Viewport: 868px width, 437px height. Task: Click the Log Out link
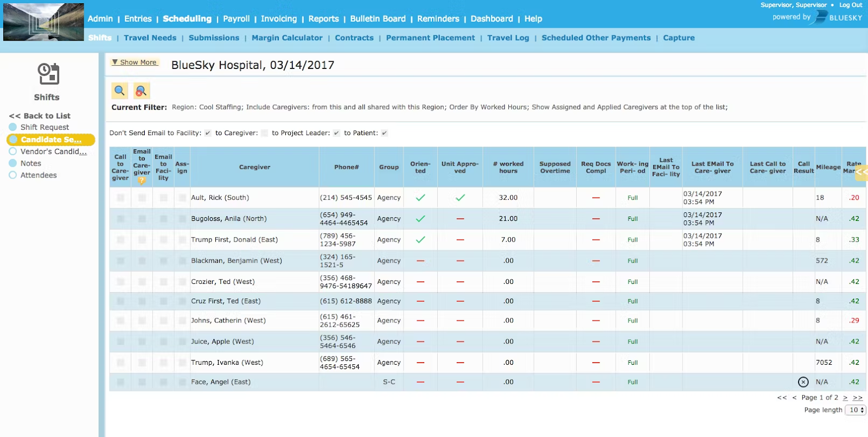(851, 5)
